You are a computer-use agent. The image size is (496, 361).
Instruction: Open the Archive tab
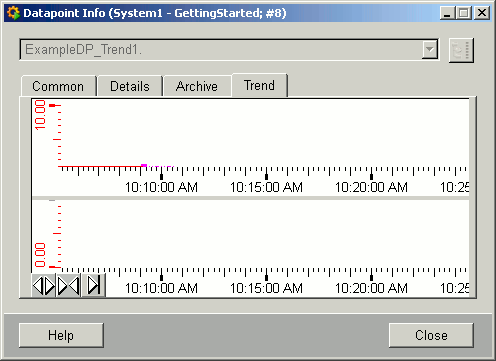coord(197,86)
